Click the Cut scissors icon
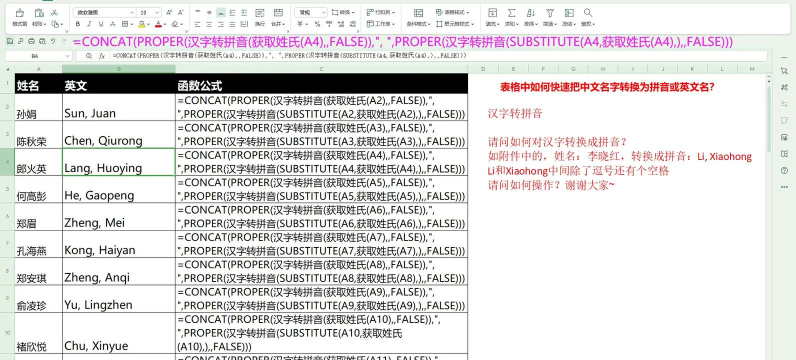The image size is (796, 360). click(55, 12)
